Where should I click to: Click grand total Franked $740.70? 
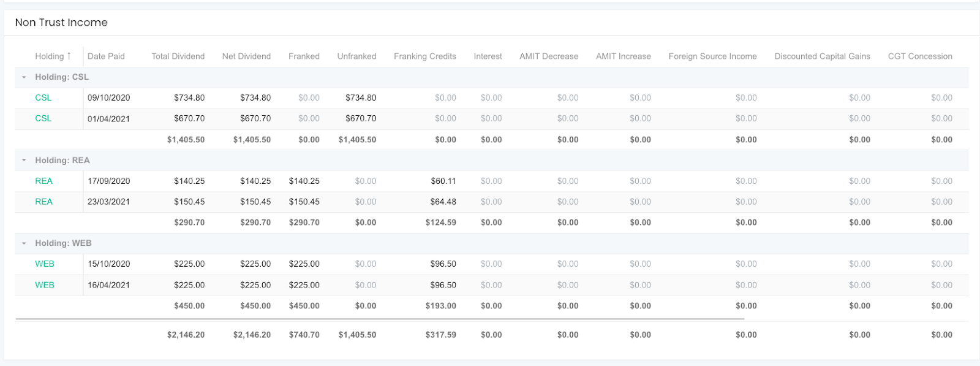pos(304,335)
